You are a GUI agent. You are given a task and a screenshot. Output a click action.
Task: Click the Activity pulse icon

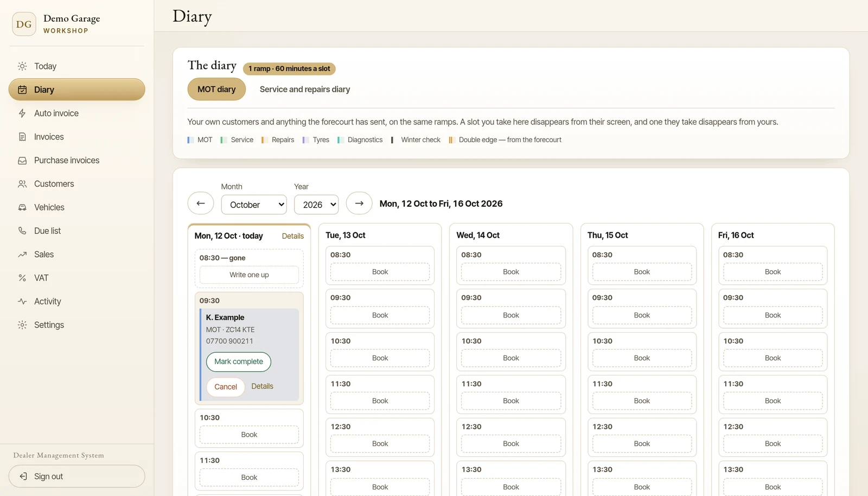click(x=22, y=301)
